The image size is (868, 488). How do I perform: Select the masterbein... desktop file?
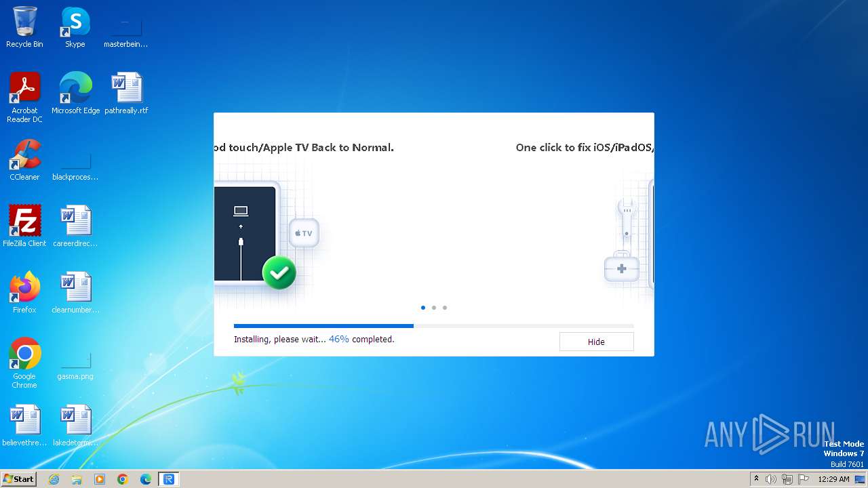tap(125, 33)
